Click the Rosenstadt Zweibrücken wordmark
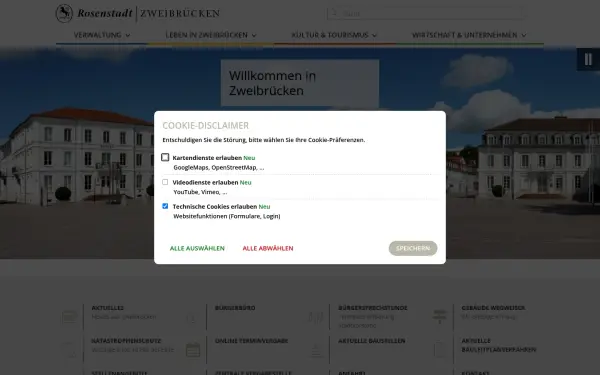 (x=148, y=13)
